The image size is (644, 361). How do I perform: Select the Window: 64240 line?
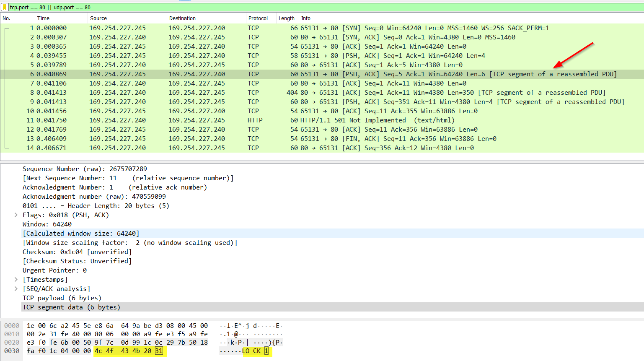click(47, 224)
